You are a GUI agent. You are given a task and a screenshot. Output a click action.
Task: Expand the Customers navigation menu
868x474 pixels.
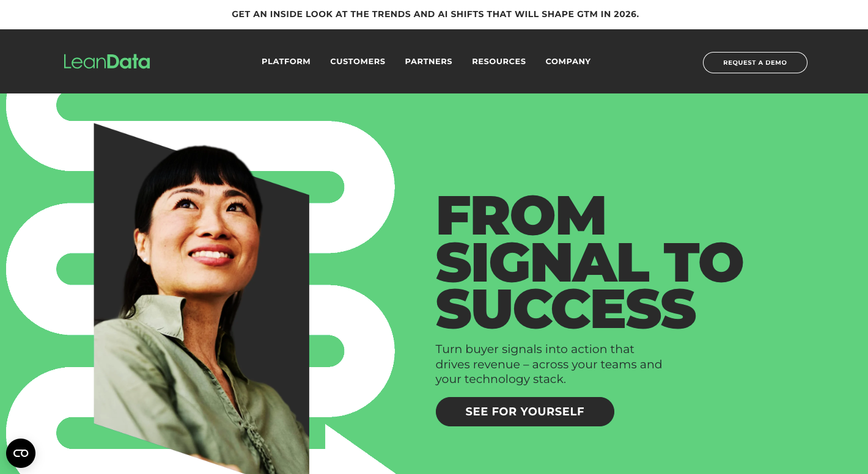click(358, 62)
